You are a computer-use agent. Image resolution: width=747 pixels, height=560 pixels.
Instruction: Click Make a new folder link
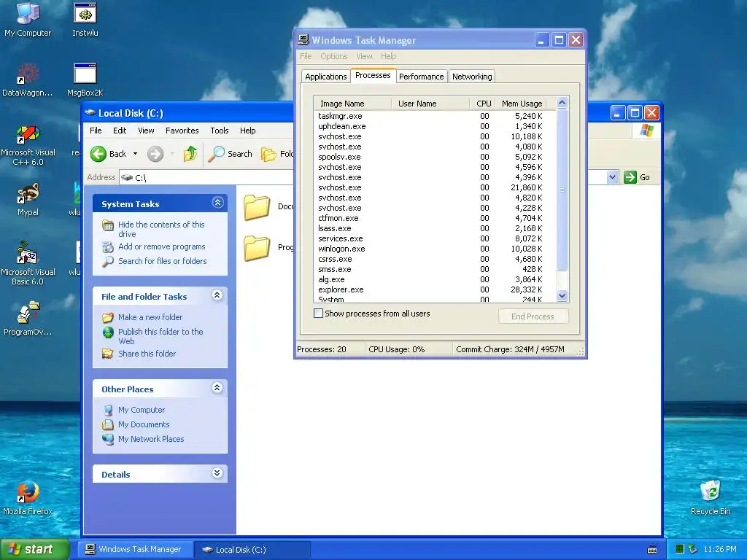(150, 317)
